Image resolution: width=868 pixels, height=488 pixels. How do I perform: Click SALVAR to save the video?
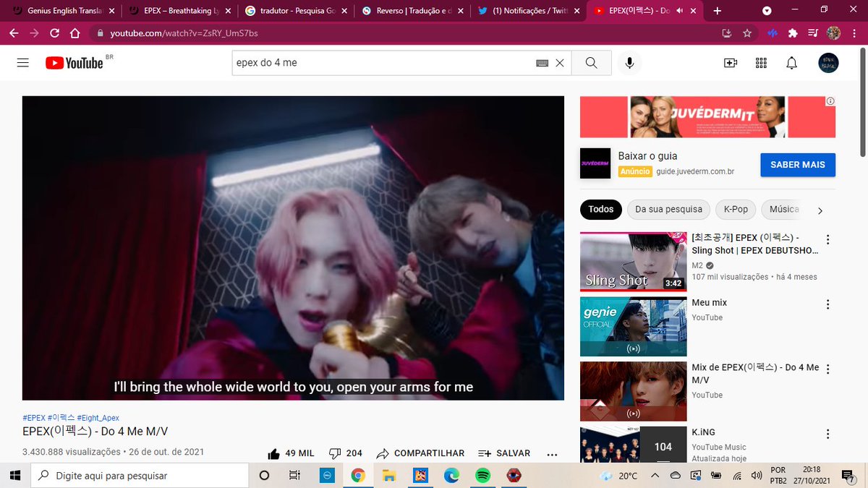tap(504, 453)
